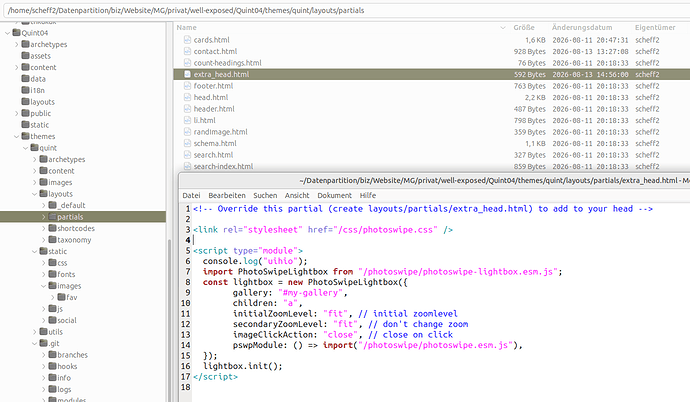Image resolution: width=690 pixels, height=402 pixels.
Task: Select the top-level layouts folder icon
Action: pos(26,102)
